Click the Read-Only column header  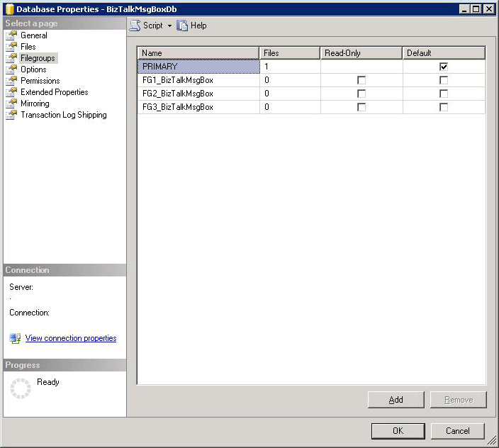tap(361, 53)
